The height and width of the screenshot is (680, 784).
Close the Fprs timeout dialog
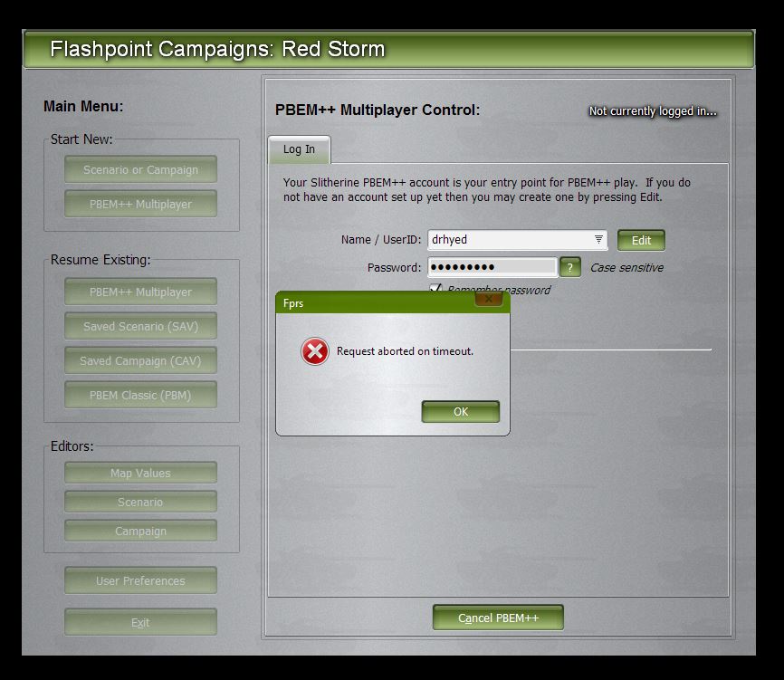point(489,299)
